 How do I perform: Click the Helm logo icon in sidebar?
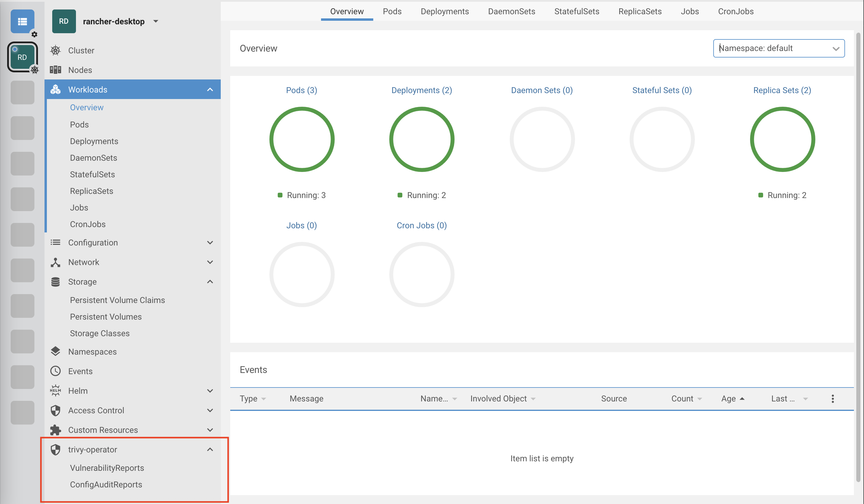point(55,390)
